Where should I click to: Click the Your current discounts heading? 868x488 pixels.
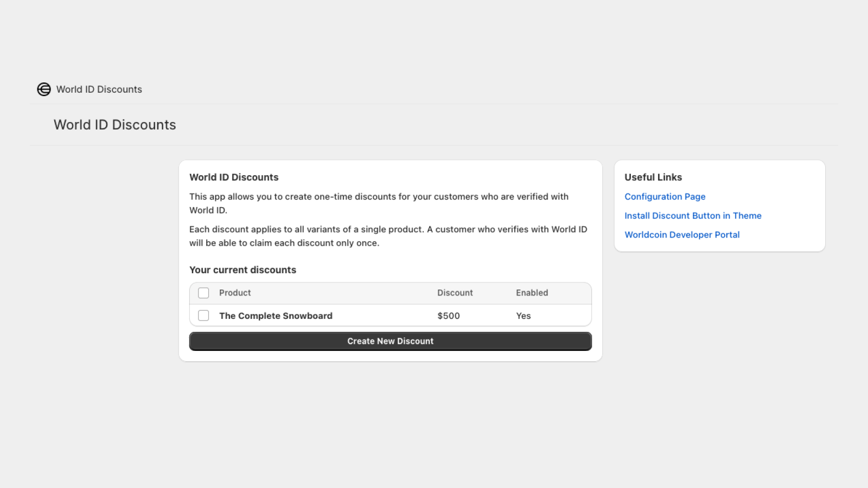point(242,270)
